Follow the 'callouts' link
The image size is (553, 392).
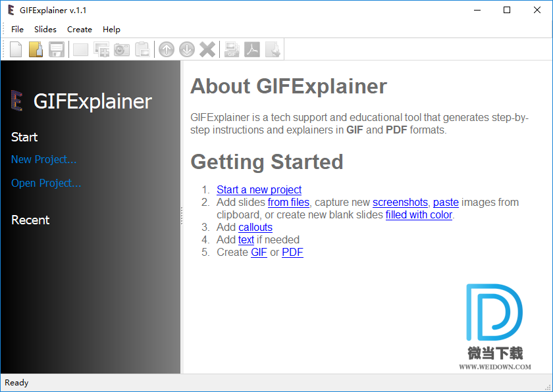pos(255,227)
